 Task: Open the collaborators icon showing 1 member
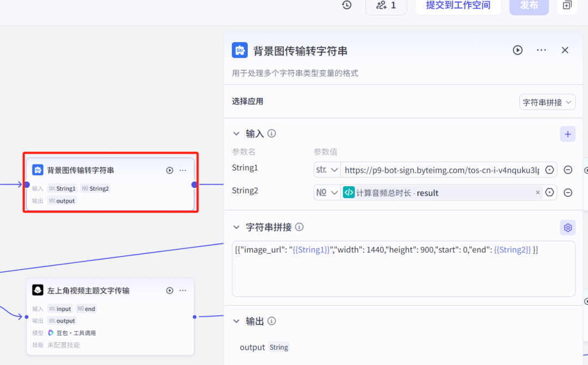tap(386, 5)
